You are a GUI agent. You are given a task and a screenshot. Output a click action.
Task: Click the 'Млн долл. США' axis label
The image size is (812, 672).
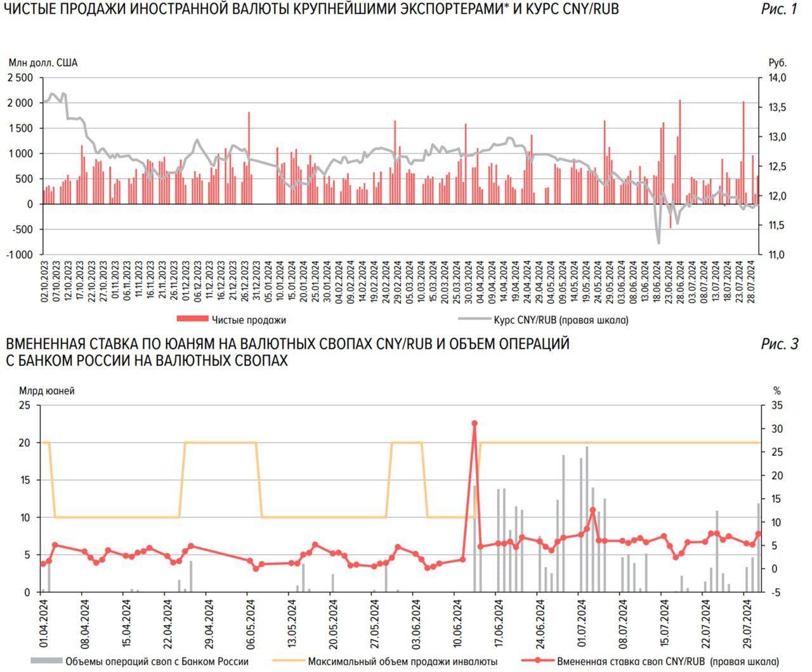43,63
